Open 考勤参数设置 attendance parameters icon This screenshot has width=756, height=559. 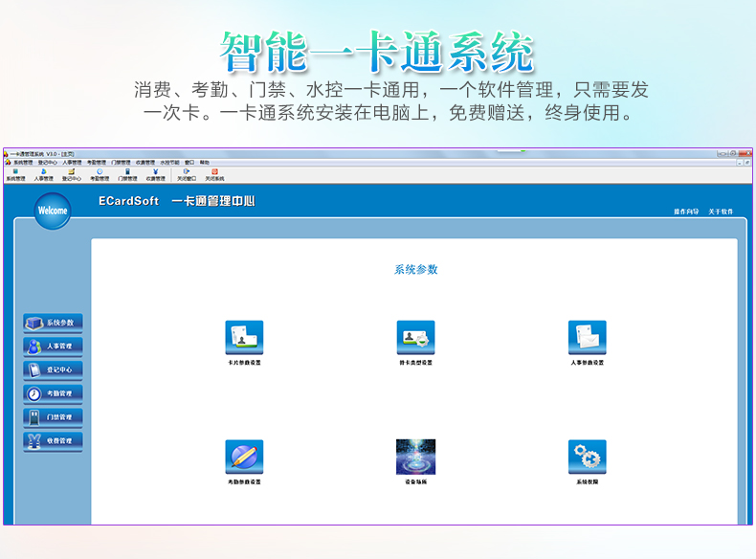tap(244, 457)
